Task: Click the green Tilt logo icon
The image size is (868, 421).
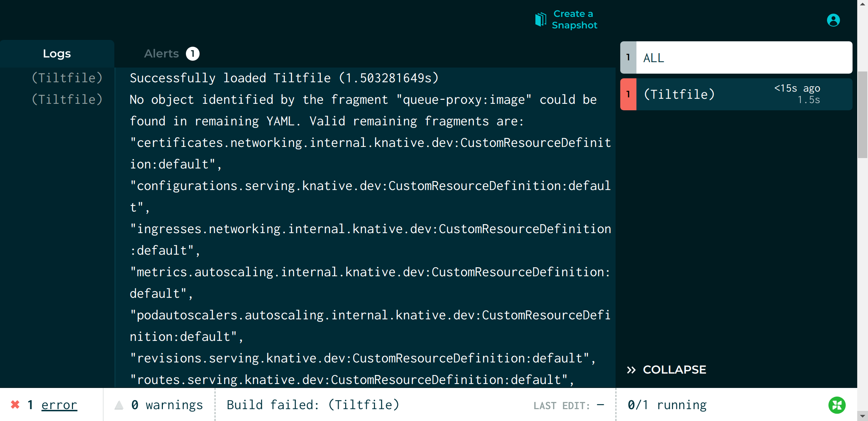Action: click(x=837, y=405)
